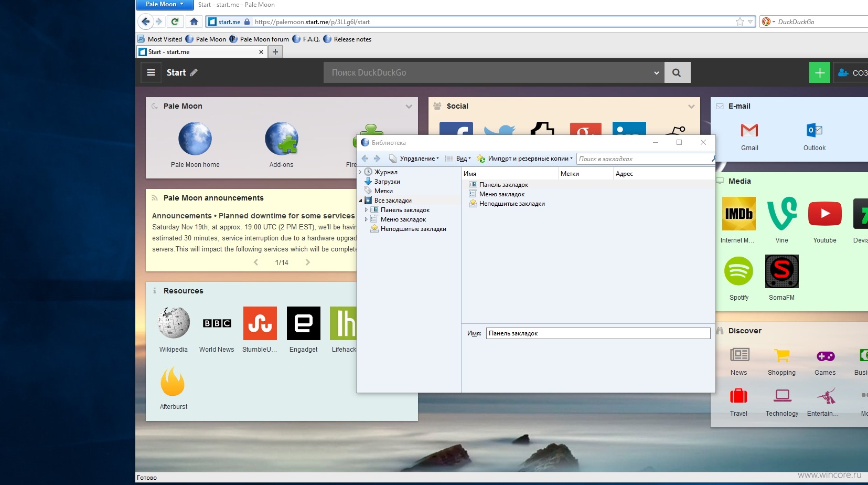868x485 pixels.
Task: Open the Gmail icon in E-mail widget
Action: click(x=749, y=130)
